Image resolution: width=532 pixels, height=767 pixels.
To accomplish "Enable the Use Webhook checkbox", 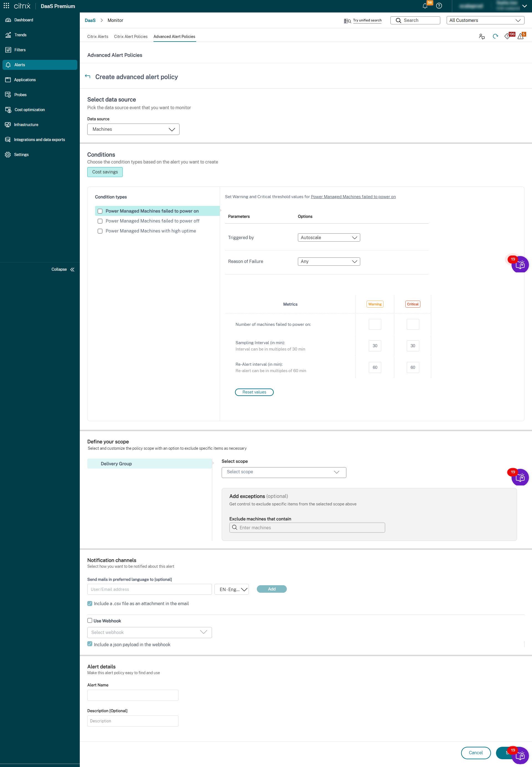I will pos(90,620).
